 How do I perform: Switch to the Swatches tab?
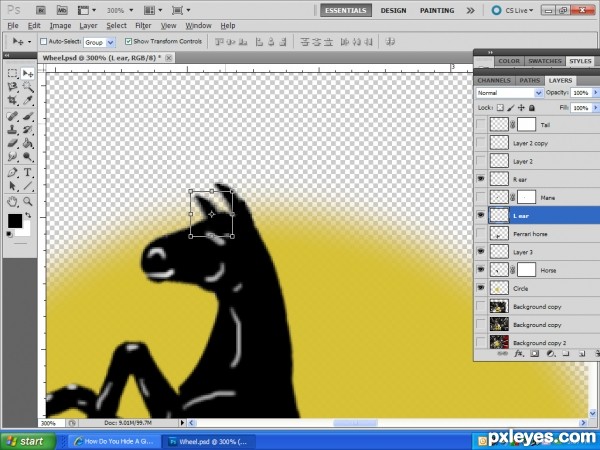(545, 61)
